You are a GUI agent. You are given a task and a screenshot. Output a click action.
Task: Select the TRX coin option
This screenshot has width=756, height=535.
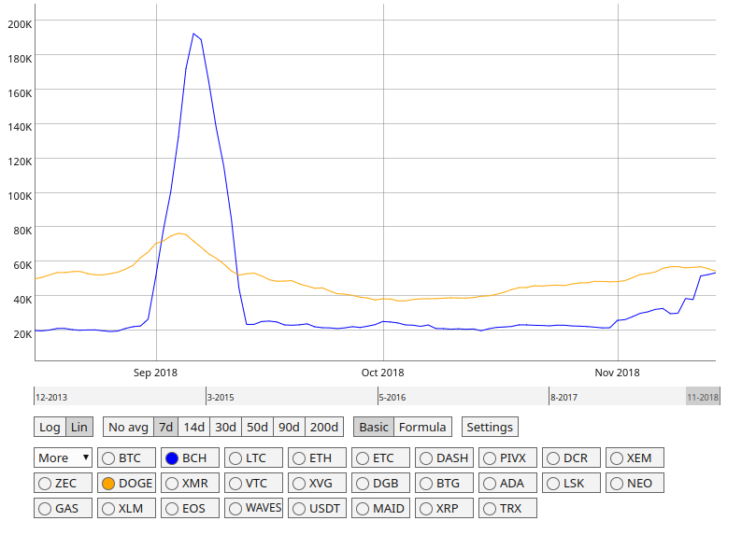tap(490, 509)
